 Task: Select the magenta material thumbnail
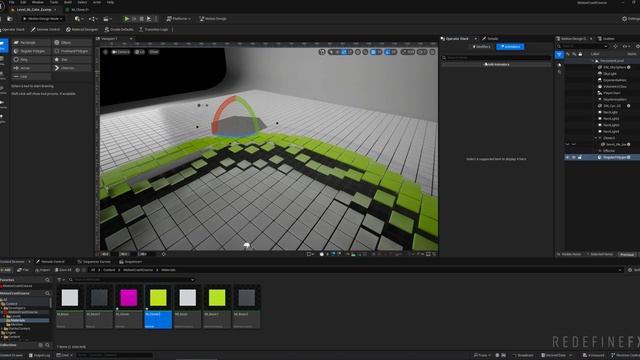pos(129,298)
